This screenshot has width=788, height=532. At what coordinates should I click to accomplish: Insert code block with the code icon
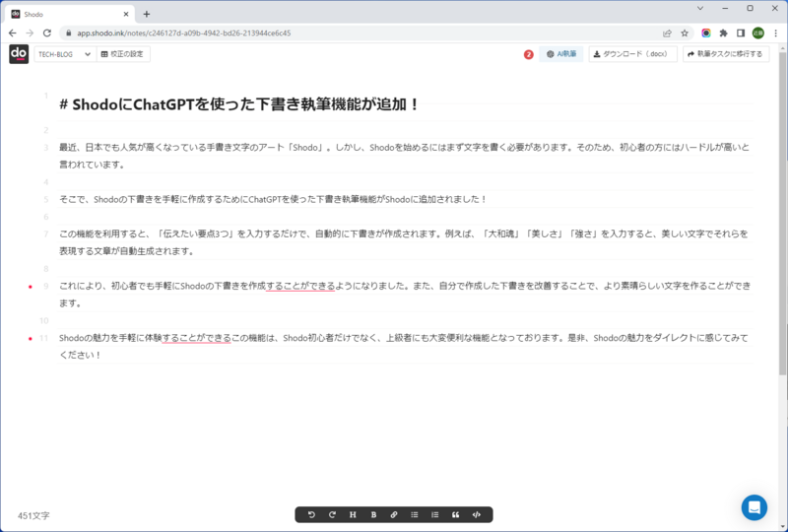pos(477,514)
